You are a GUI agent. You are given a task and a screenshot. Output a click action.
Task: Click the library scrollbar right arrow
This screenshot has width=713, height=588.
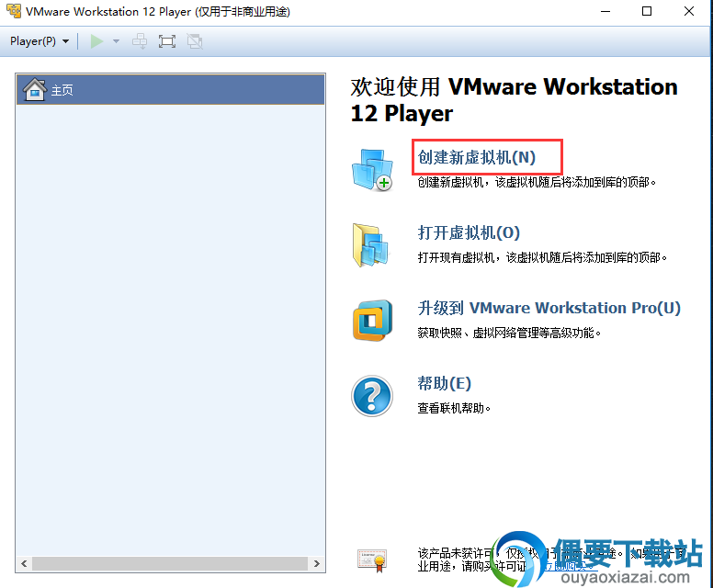click(x=316, y=564)
